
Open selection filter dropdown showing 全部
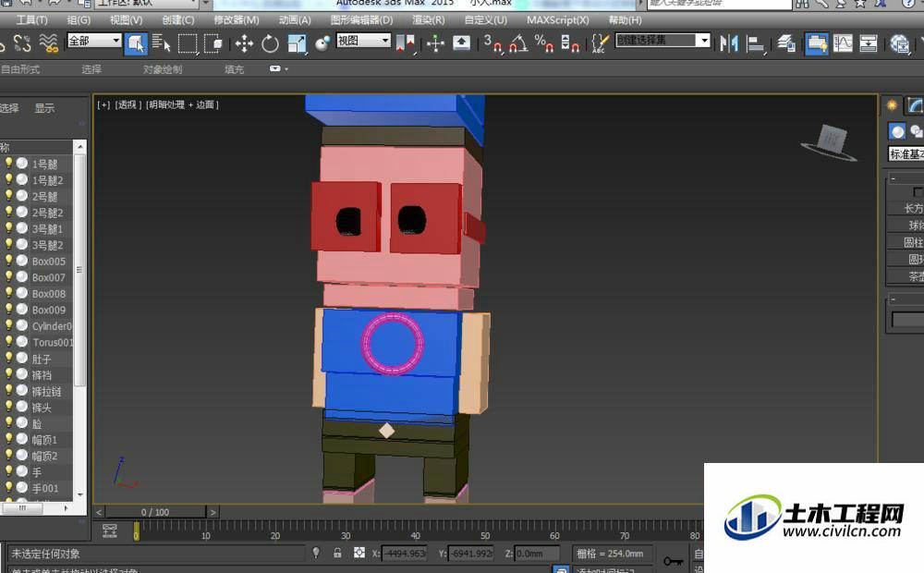[x=94, y=40]
